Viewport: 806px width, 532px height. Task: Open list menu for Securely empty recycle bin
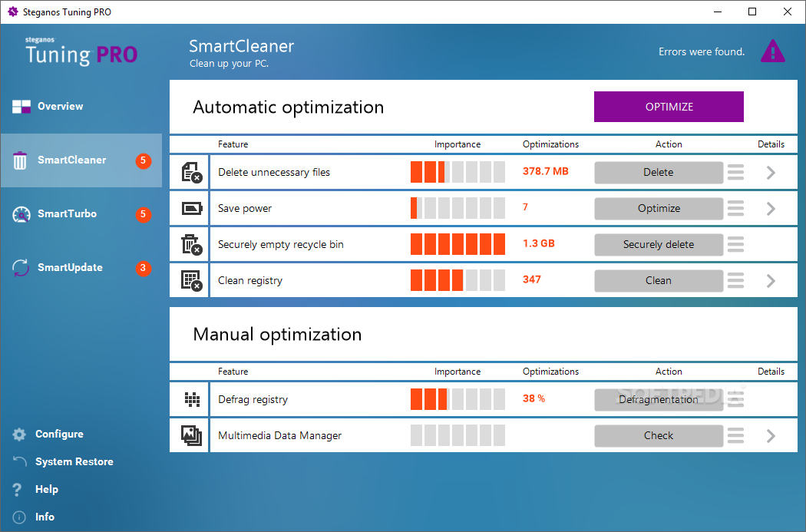[735, 244]
